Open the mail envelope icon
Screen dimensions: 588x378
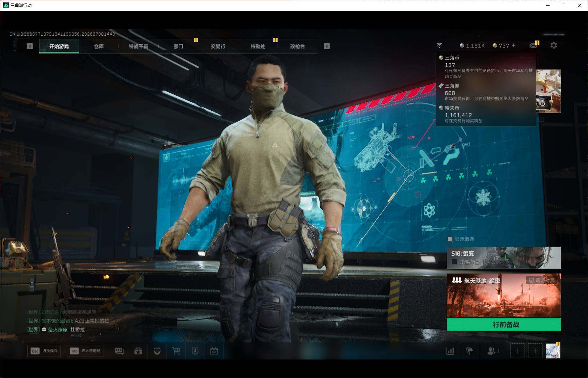[x=533, y=45]
